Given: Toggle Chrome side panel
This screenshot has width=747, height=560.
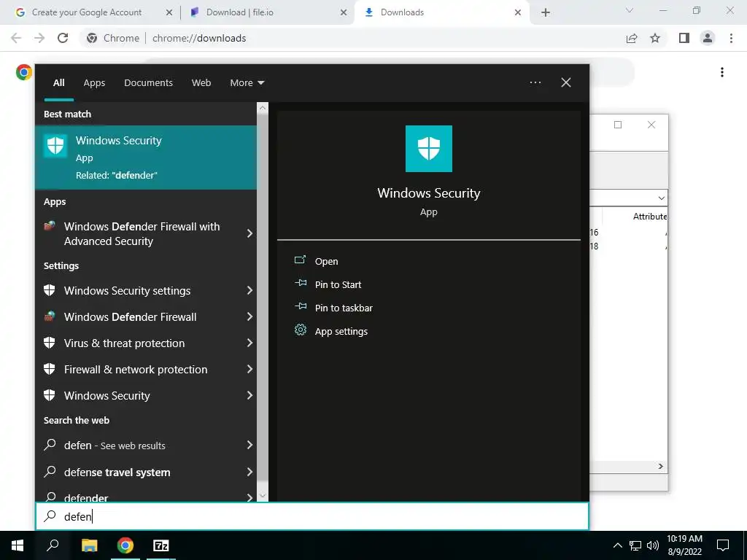Looking at the screenshot, I should pyautogui.click(x=684, y=38).
